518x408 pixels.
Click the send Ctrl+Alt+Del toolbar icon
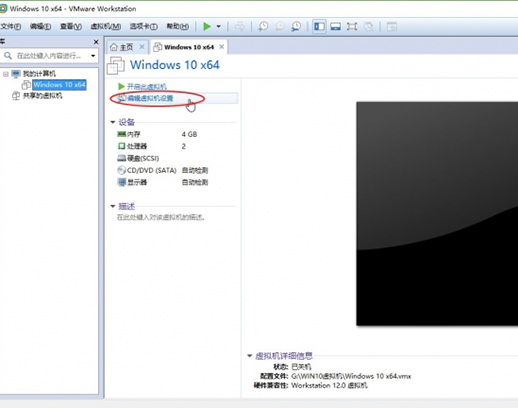click(x=239, y=26)
